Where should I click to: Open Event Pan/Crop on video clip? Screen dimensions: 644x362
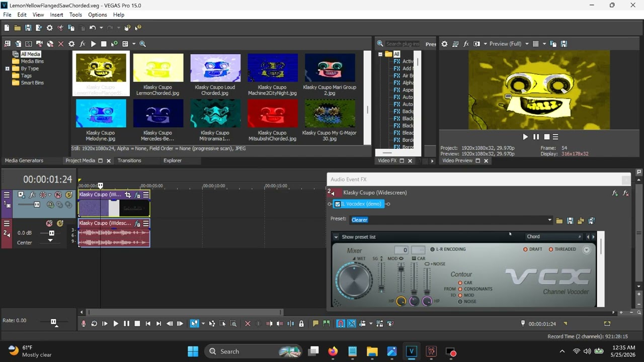coord(128,195)
